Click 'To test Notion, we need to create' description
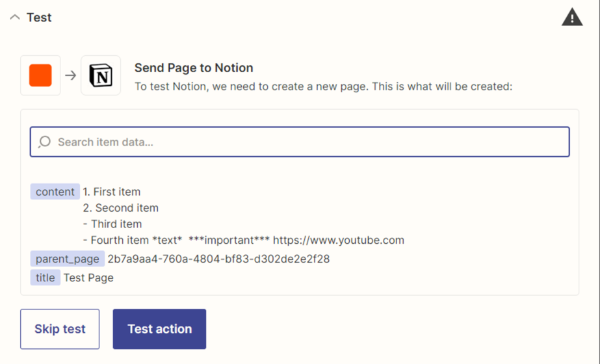Viewport: 600px width, 364px height. pos(323,86)
